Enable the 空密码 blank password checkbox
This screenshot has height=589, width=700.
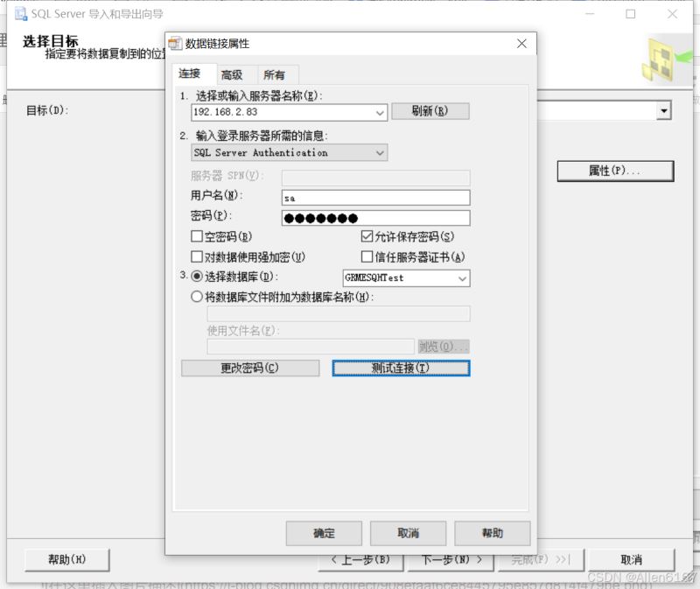click(196, 236)
